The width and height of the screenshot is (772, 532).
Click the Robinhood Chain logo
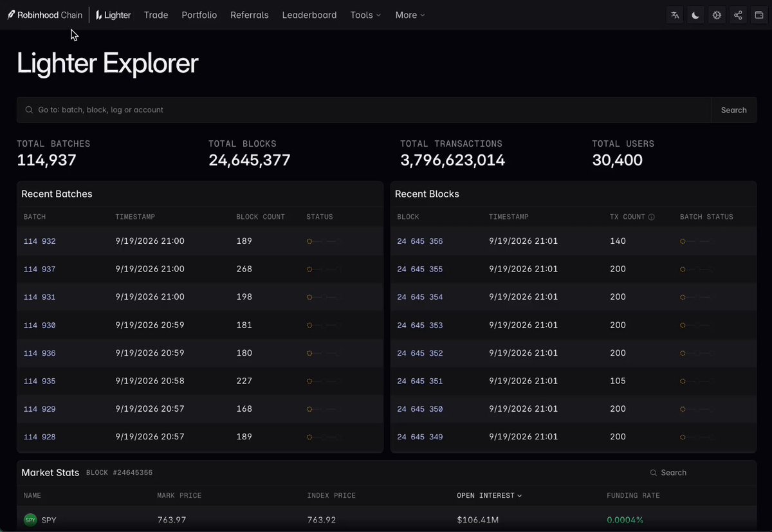[45, 15]
